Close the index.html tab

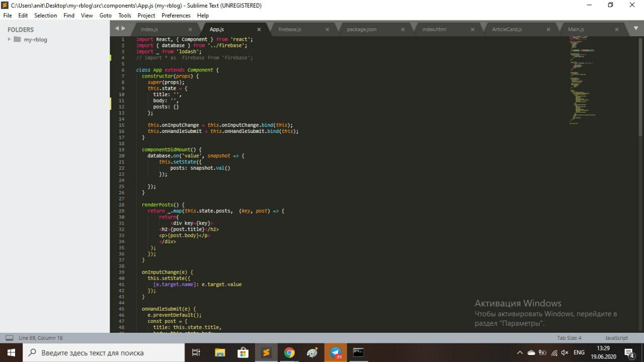[x=472, y=30]
